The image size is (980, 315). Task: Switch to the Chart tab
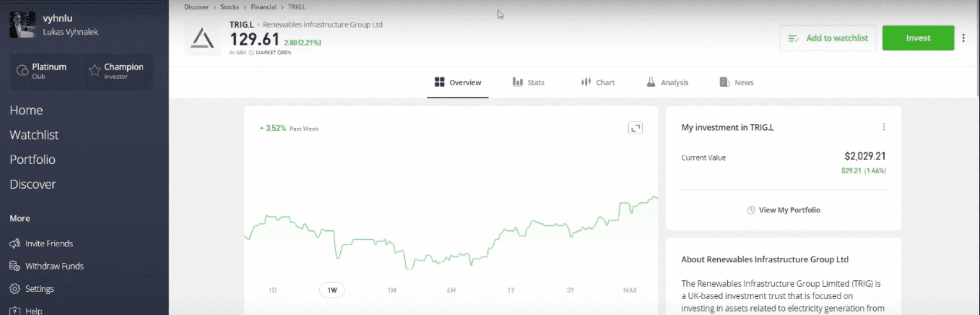[x=598, y=82]
